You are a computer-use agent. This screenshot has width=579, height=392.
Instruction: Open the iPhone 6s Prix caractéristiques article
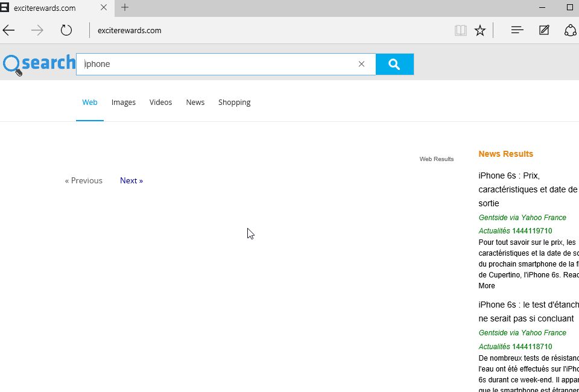[528, 189]
